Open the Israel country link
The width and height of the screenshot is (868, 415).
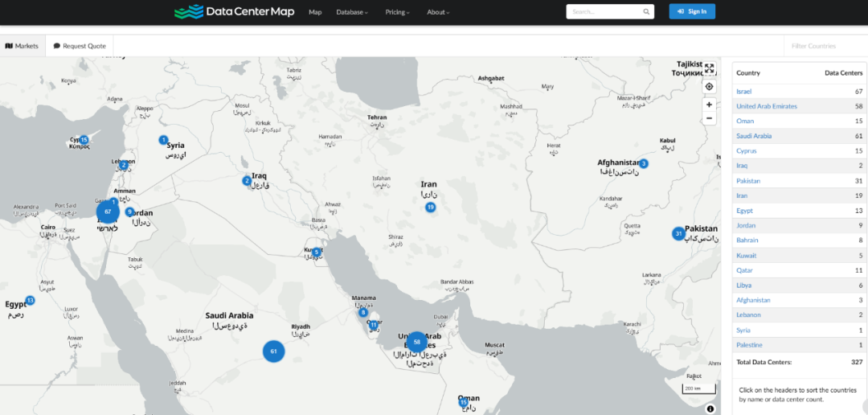pyautogui.click(x=743, y=92)
